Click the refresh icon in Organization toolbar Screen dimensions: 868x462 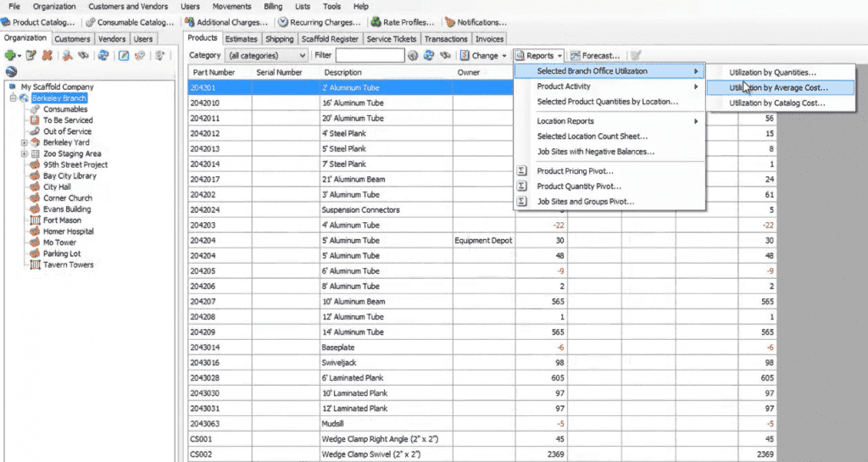[x=103, y=55]
